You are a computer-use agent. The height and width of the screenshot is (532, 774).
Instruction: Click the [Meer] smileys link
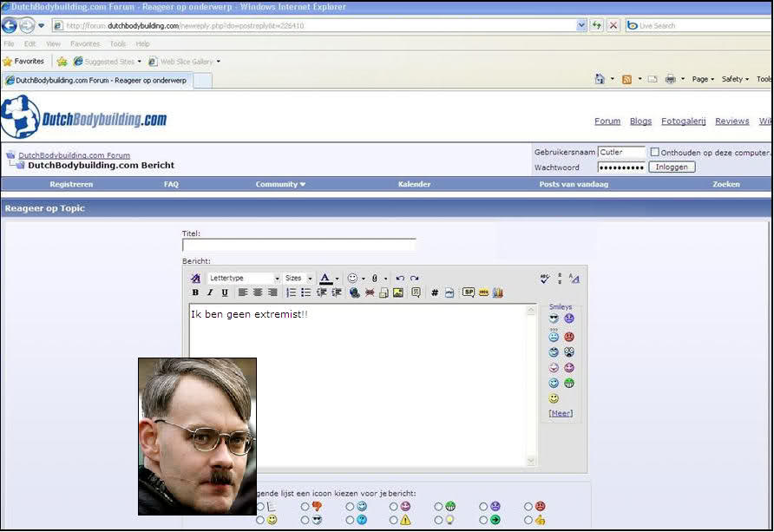561,414
